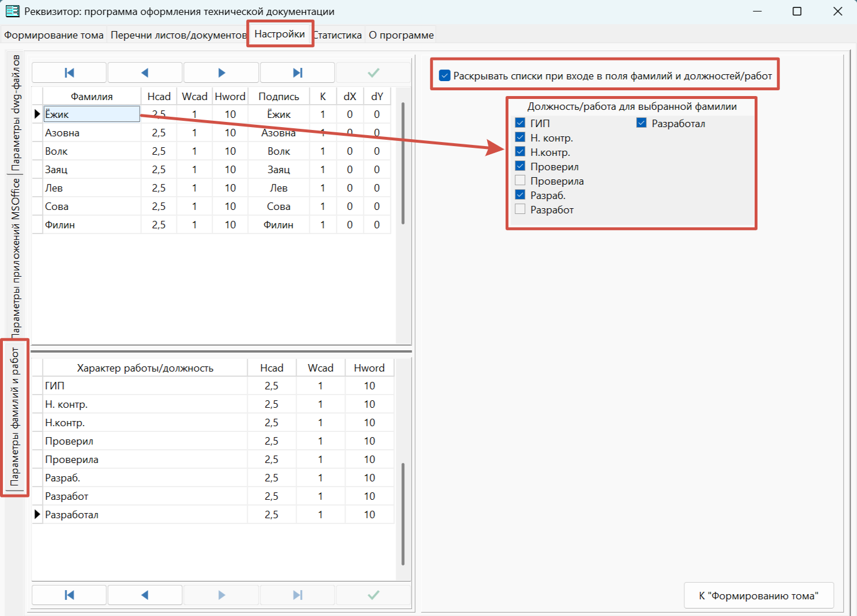Go to first record in works navigator

(69, 595)
